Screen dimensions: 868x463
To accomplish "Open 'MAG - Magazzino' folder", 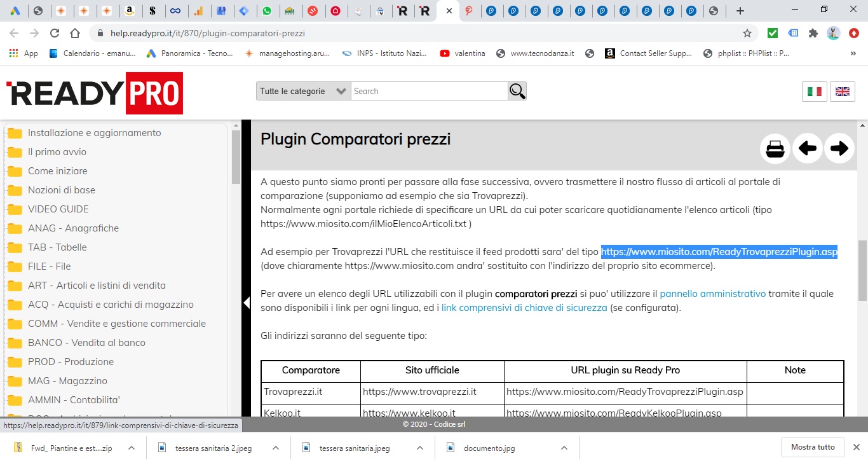I will (67, 381).
